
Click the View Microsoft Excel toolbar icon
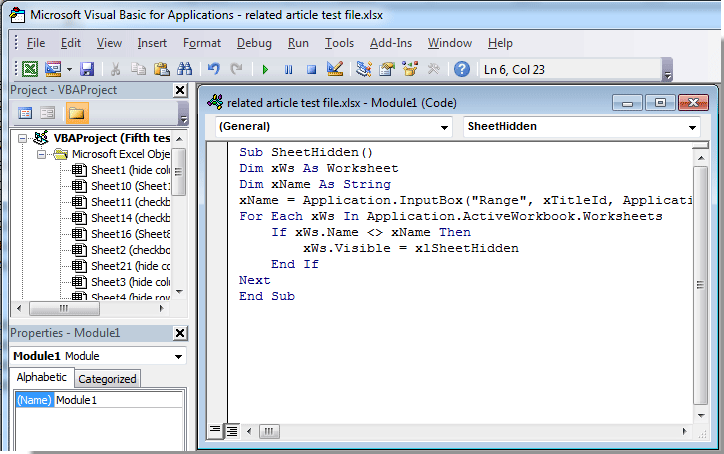coord(30,69)
